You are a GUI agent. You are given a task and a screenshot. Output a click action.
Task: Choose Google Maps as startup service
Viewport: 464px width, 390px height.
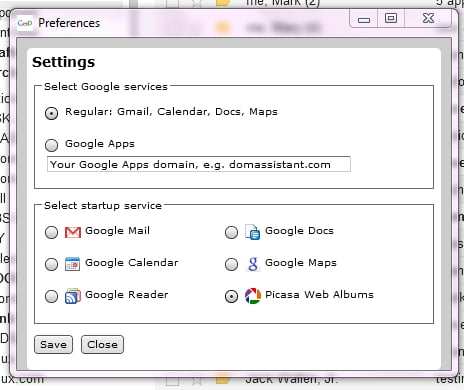pyautogui.click(x=231, y=264)
